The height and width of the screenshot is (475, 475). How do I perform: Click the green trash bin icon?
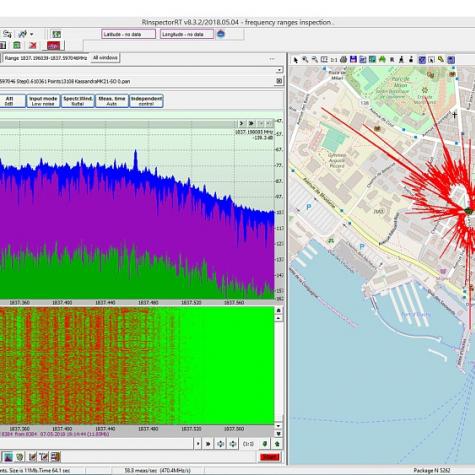pyautogui.click(x=17, y=45)
